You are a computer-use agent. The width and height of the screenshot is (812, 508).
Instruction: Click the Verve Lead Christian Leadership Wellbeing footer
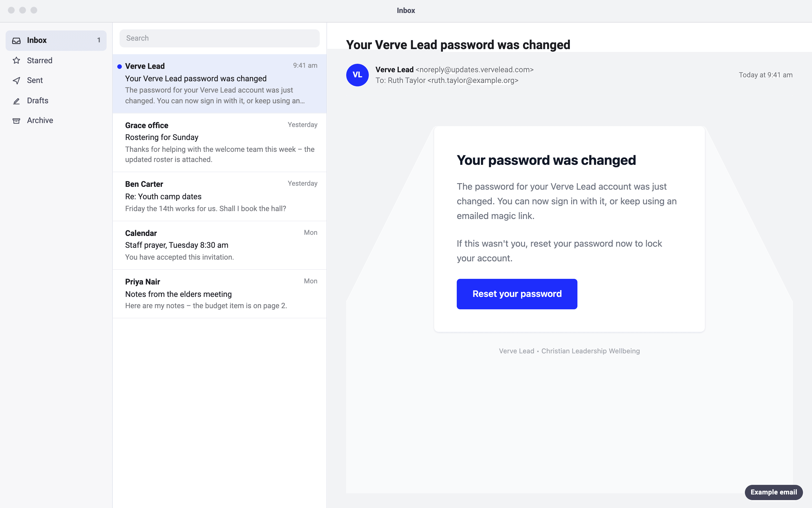coord(569,351)
